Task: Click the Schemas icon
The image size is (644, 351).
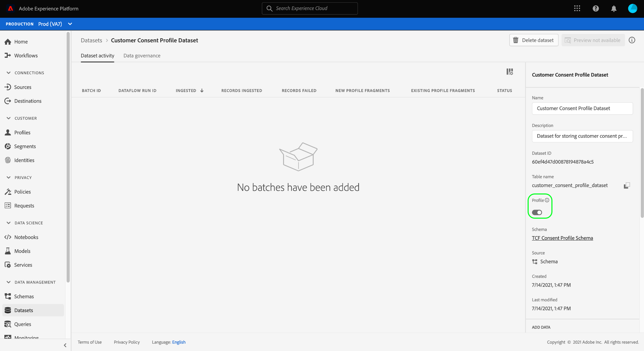Action: pos(8,296)
